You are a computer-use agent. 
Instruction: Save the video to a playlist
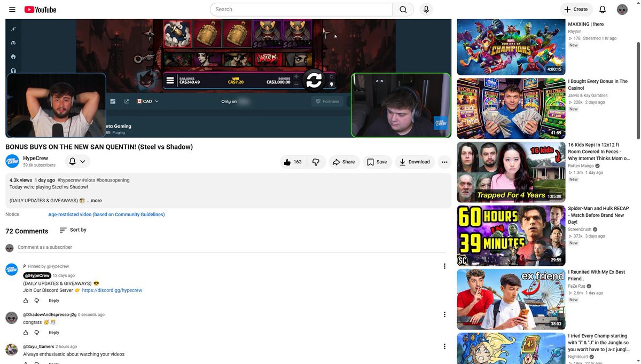pyautogui.click(x=377, y=162)
